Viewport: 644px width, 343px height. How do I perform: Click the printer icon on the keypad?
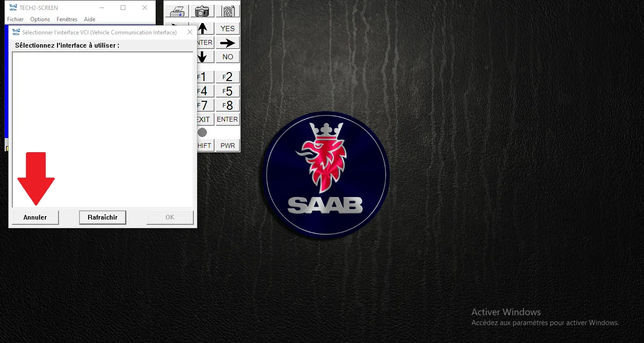pos(177,11)
